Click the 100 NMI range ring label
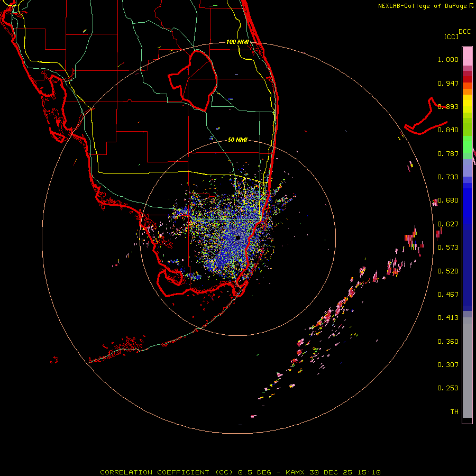This screenshot has width=476, height=476. 237,42
